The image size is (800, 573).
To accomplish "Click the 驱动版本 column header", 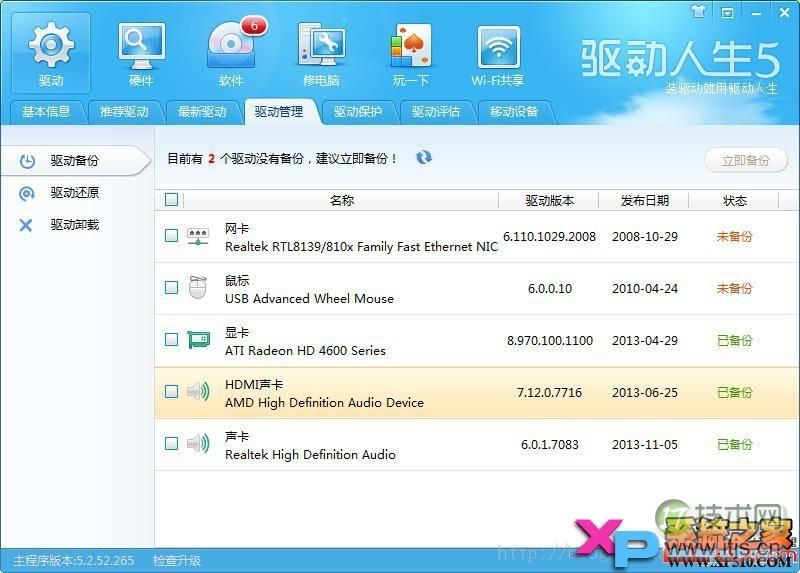I will pyautogui.click(x=549, y=201).
